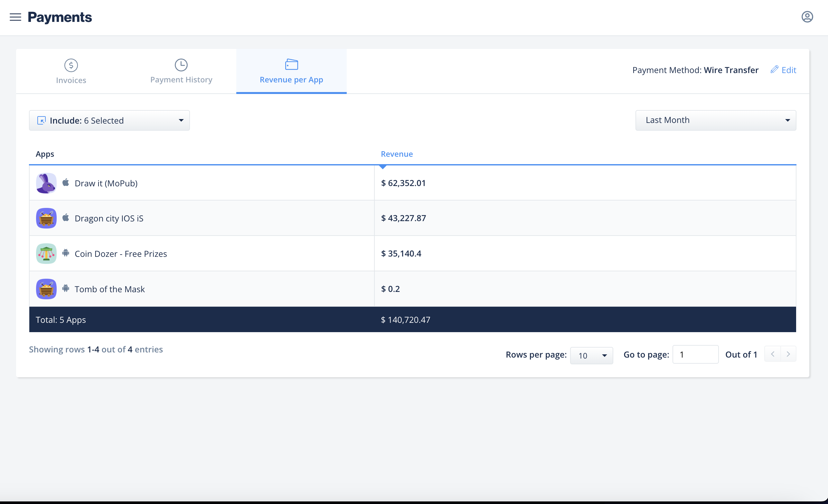
Task: Click the Dragon city IOS iS app icon
Action: click(x=46, y=218)
